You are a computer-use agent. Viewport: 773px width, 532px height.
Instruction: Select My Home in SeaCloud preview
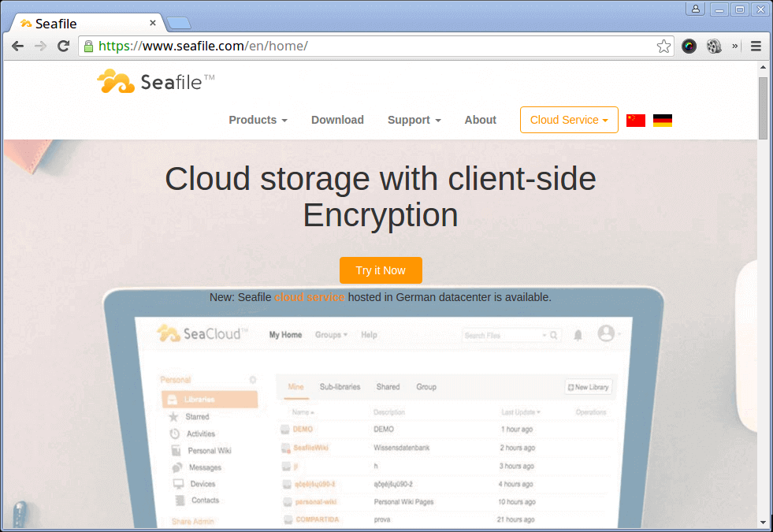click(285, 335)
